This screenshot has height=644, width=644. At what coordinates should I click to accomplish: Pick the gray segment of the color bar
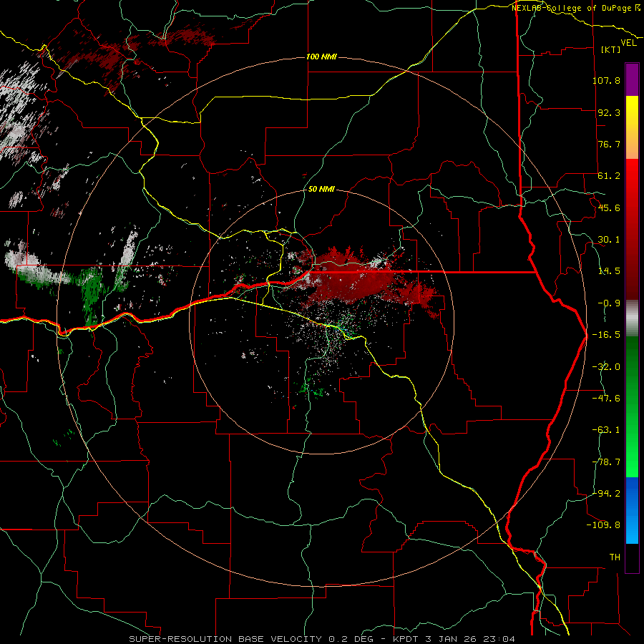pyautogui.click(x=632, y=318)
